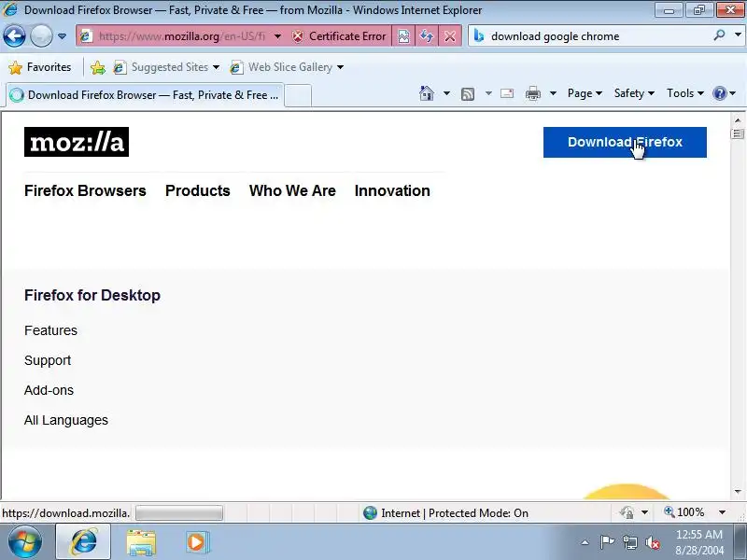747x560 pixels.
Task: Click the Forward navigation arrow button
Action: point(41,35)
